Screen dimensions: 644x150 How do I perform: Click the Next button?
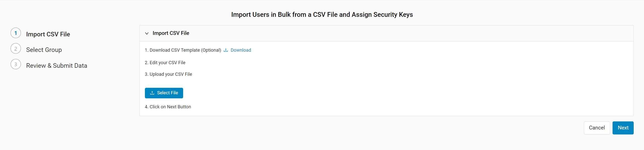click(x=623, y=128)
